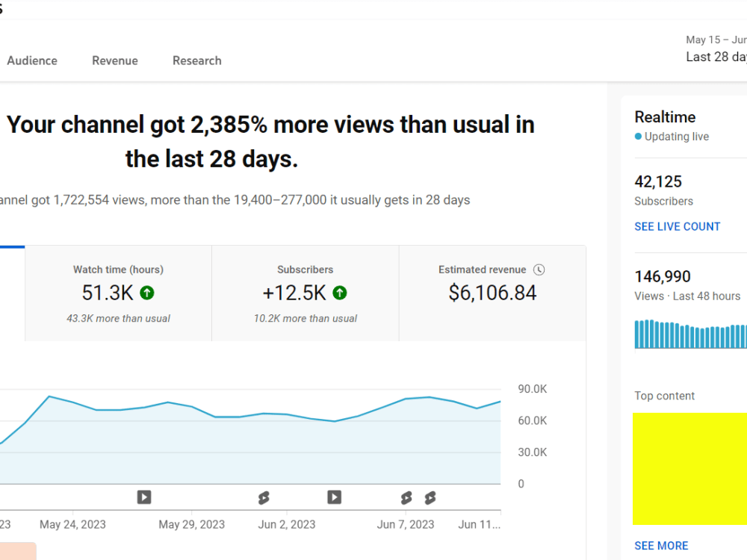Viewport: 747px width, 560px height.
Task: Click the 'Views · Last 48 hours' label
Action: tap(687, 296)
